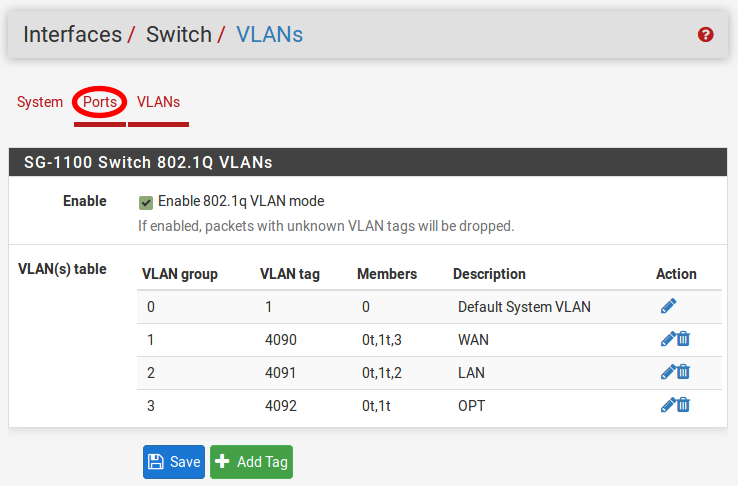Remove the OPT VLAN via trash icon

pyautogui.click(x=684, y=405)
